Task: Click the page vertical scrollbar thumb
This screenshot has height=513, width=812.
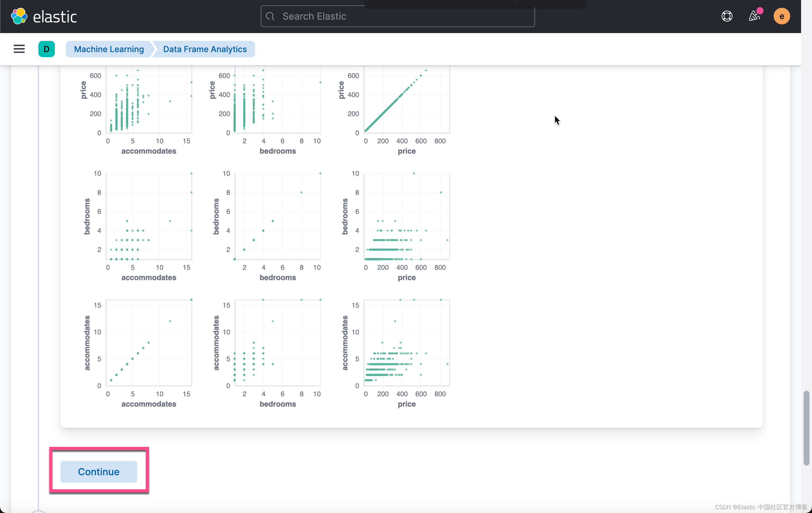Action: [x=806, y=428]
